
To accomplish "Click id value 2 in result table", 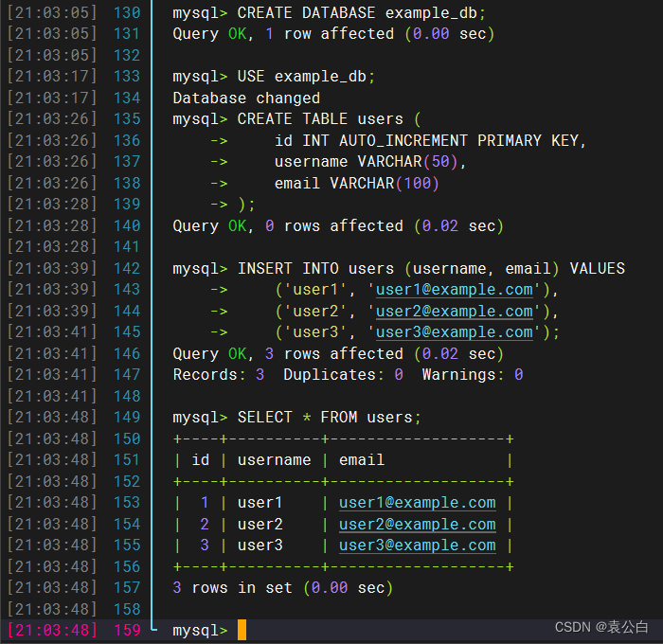I will pos(205,525).
